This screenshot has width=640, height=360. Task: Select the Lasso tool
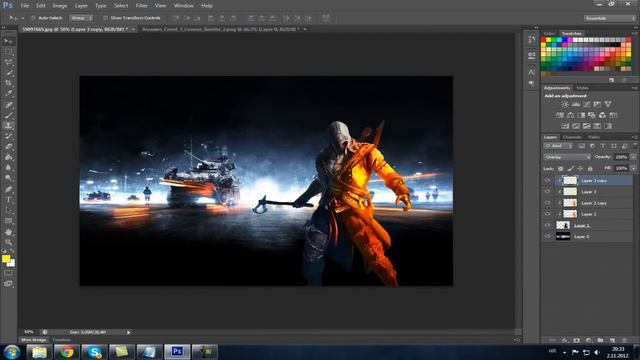(8, 62)
